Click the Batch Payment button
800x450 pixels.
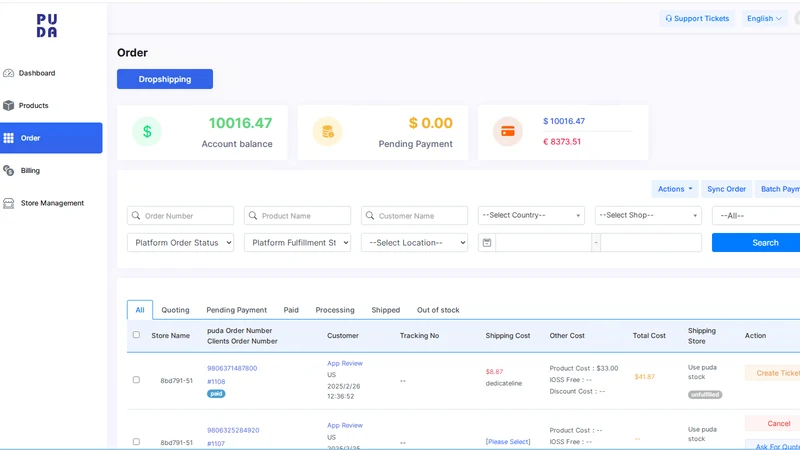[778, 189]
